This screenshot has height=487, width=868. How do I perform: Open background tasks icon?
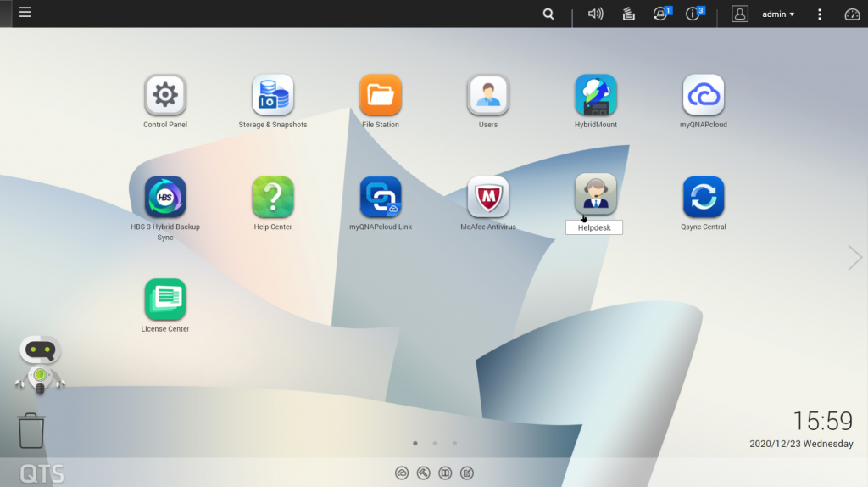[628, 14]
